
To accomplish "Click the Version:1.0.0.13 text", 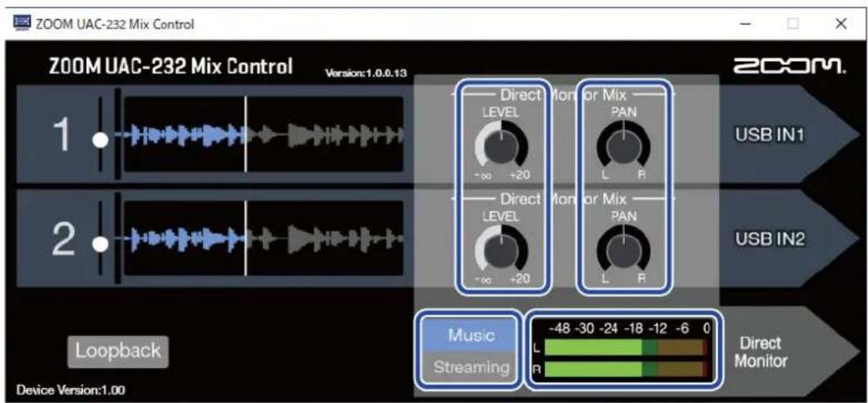I will coord(366,74).
